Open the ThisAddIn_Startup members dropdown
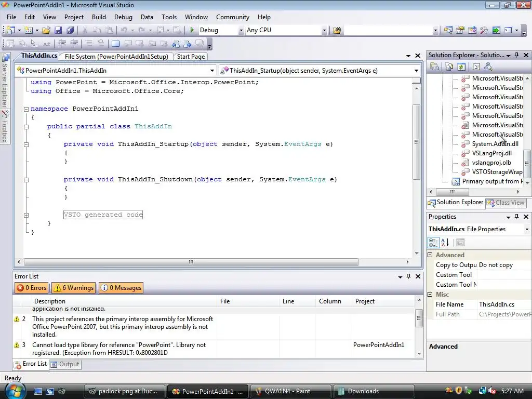 tap(416, 71)
